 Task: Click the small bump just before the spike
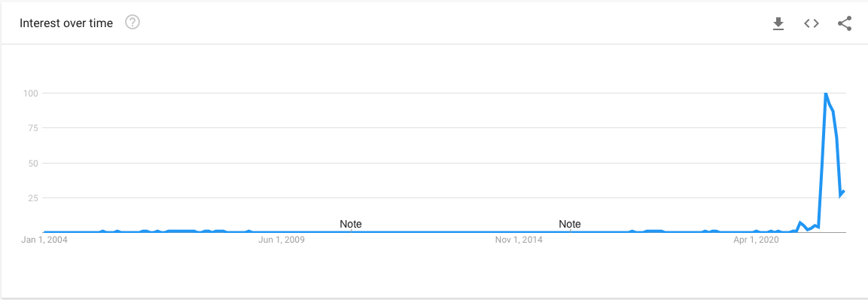pos(800,222)
